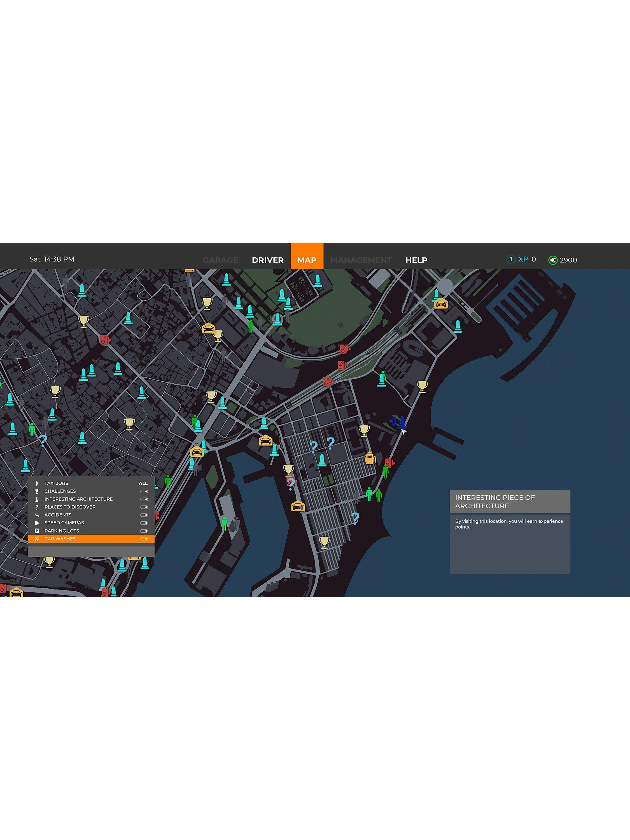Click the clock showing Sat 14:38 PM

click(x=52, y=259)
